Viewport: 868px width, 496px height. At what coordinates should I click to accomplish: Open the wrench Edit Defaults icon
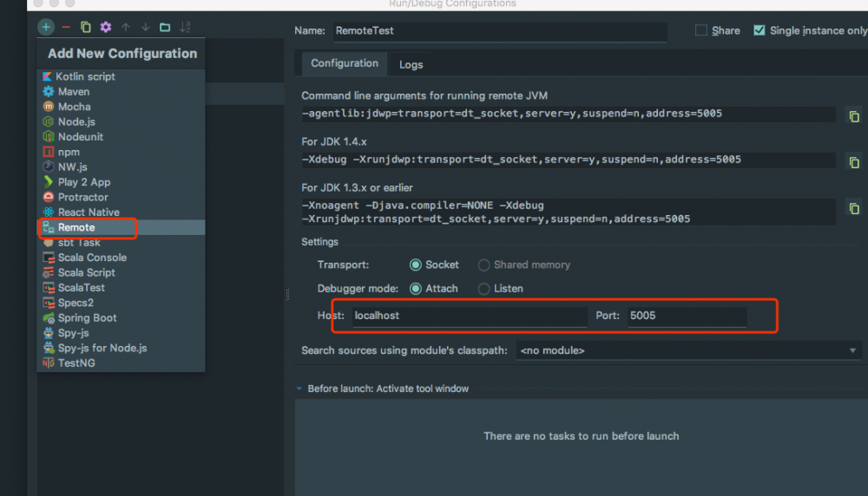pos(105,28)
